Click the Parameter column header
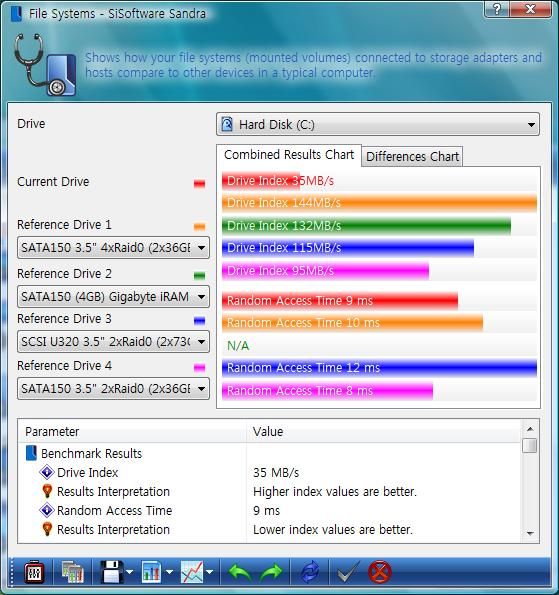The image size is (559, 595). (x=132, y=432)
